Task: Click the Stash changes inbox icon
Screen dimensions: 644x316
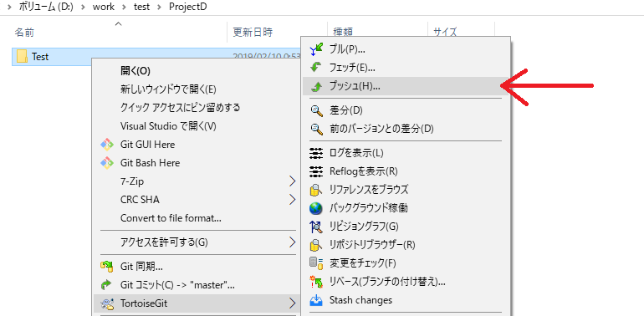Action: pos(316,300)
